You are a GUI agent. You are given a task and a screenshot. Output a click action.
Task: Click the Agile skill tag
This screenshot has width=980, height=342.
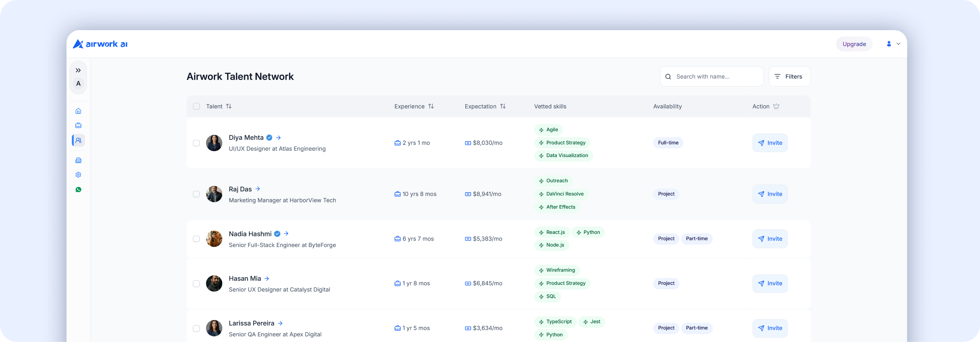point(549,130)
